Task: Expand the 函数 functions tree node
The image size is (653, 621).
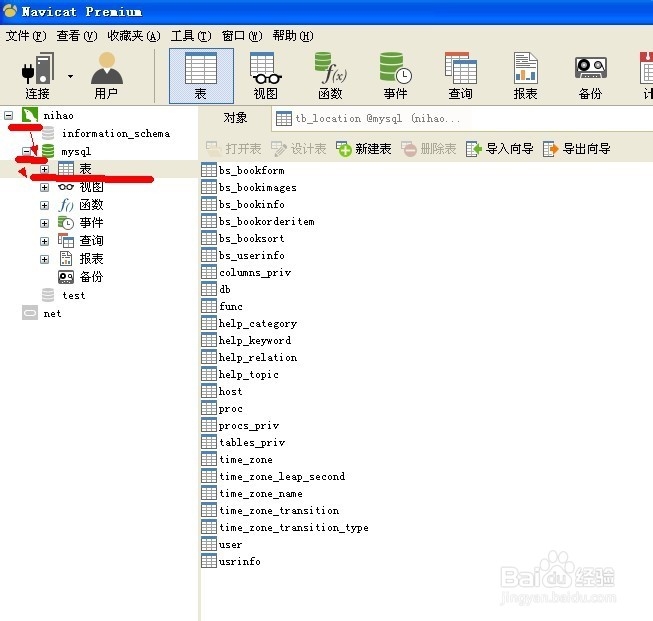Action: point(45,205)
